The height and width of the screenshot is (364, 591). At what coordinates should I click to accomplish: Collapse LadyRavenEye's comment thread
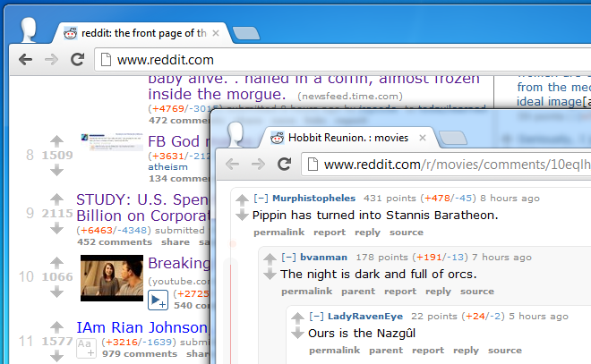click(x=317, y=317)
